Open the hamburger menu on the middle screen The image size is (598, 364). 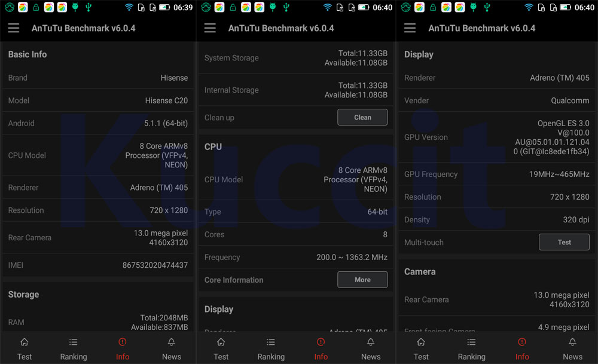click(x=210, y=29)
